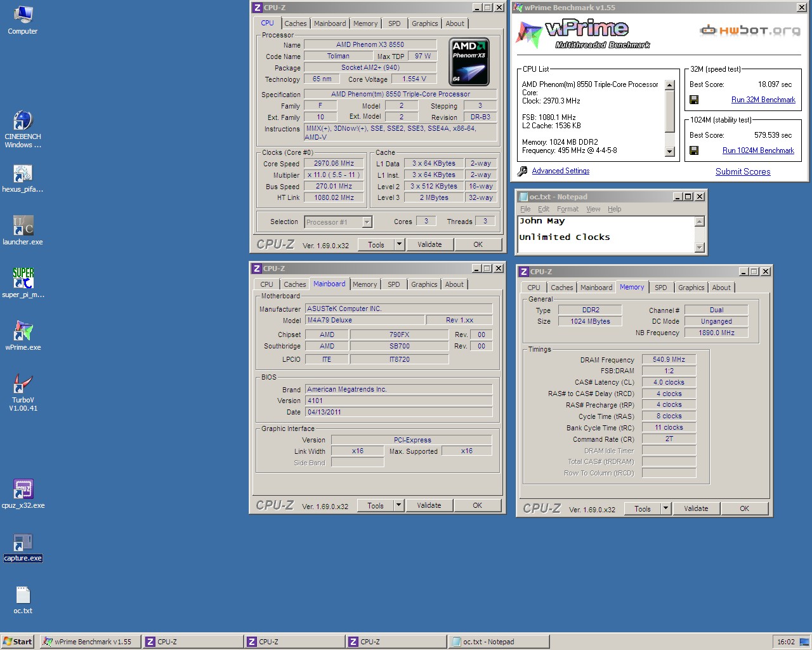This screenshot has width=812, height=650.
Task: Click the system tray monitor icon
Action: [804, 642]
